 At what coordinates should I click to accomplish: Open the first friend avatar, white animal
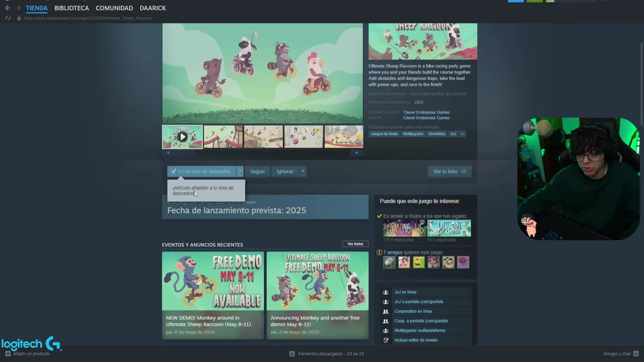(389, 262)
